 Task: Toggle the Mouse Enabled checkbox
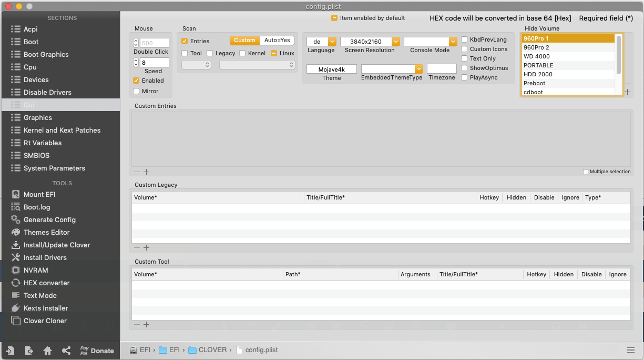[x=137, y=81]
